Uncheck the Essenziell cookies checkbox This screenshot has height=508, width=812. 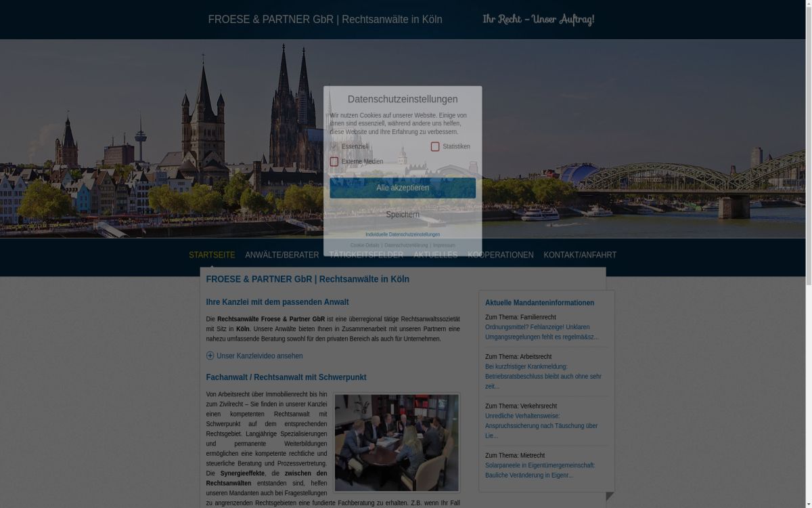click(x=334, y=146)
